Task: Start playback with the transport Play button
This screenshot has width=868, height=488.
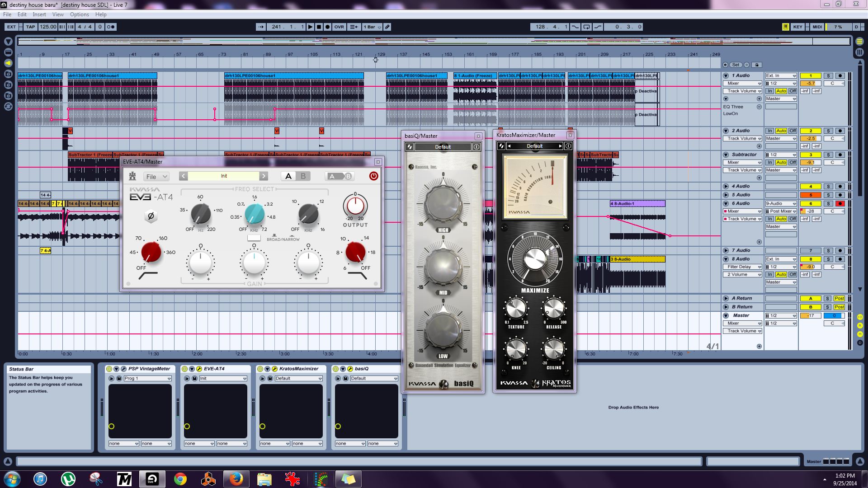Action: [x=310, y=27]
